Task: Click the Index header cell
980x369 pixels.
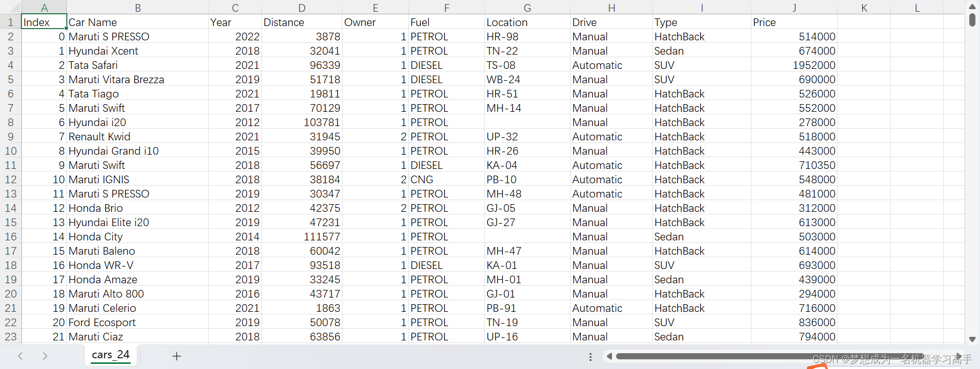Action: pos(44,22)
